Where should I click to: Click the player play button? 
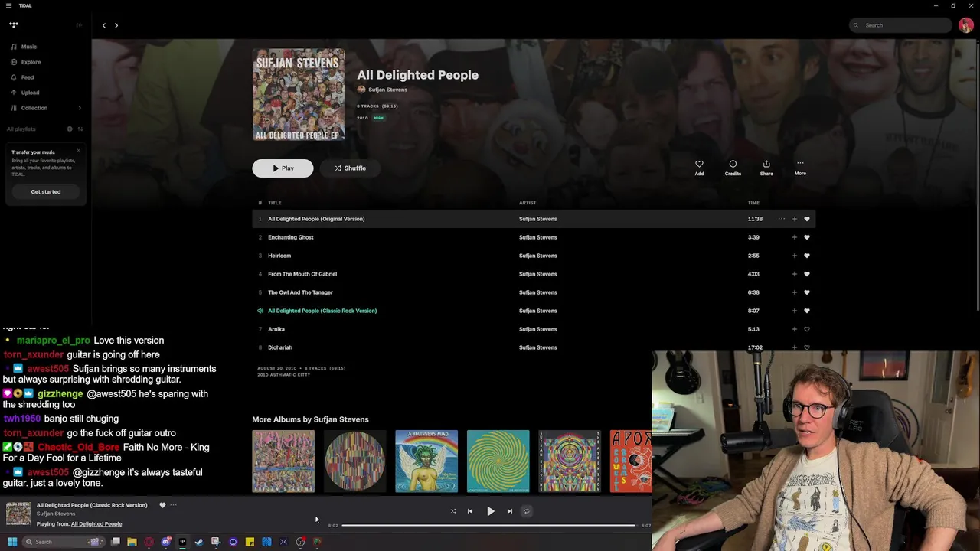490,511
